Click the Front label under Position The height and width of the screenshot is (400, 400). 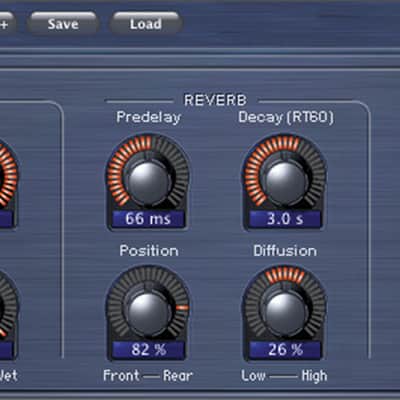pos(121,376)
